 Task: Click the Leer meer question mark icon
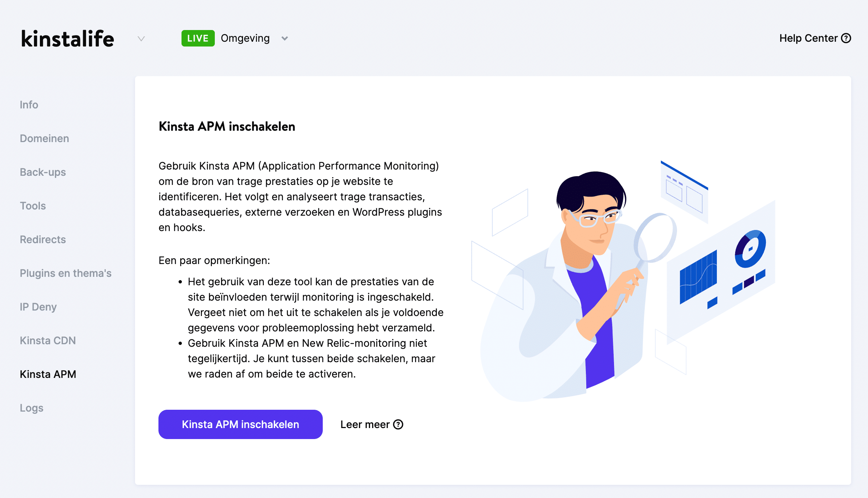399,425
